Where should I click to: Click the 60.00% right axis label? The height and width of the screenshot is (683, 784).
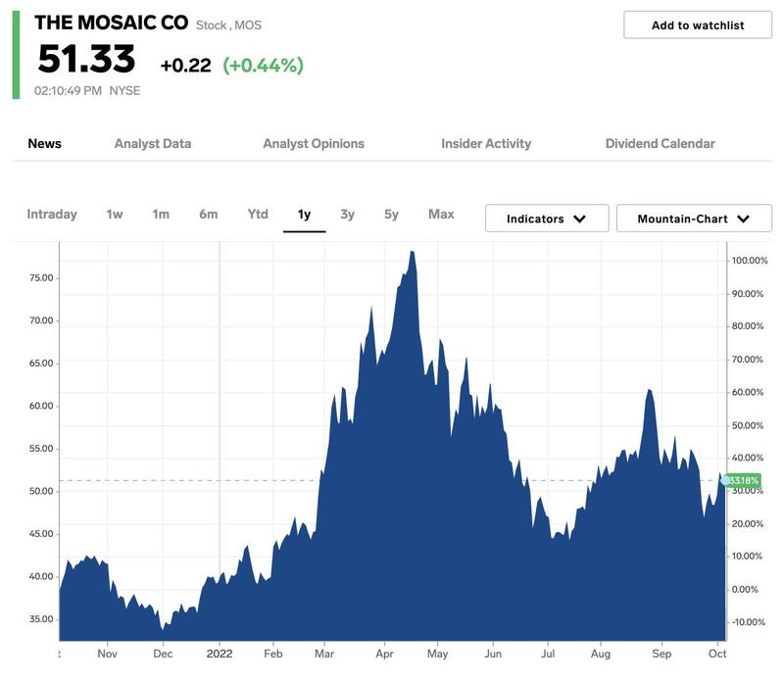pos(748,392)
